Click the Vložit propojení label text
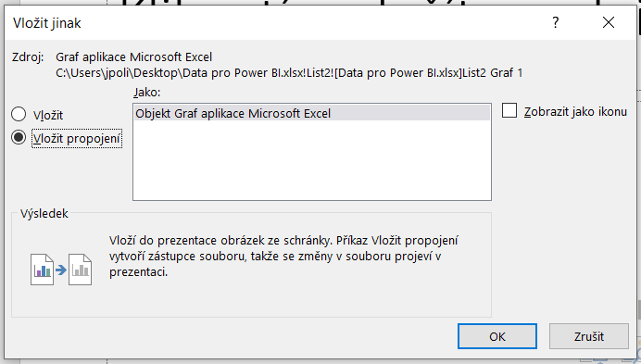641x364 pixels. pyautogui.click(x=77, y=139)
